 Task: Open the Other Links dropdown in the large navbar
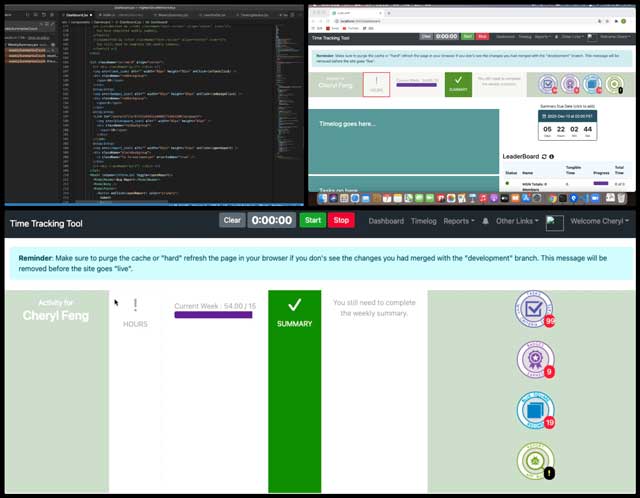[517, 221]
